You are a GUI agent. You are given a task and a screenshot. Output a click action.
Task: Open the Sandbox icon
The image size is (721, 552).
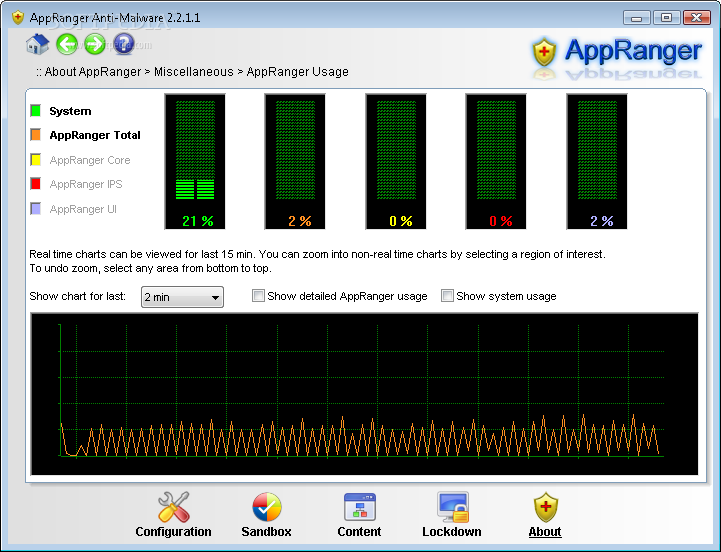pos(267,507)
